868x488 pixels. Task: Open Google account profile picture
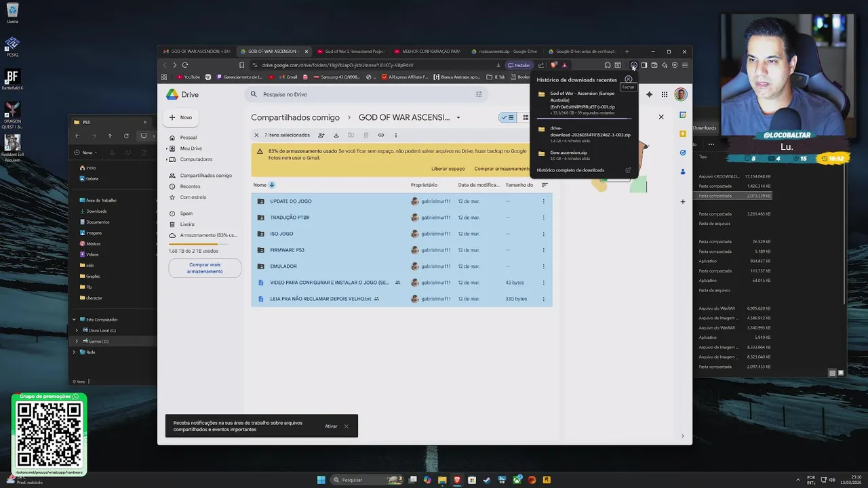[680, 94]
